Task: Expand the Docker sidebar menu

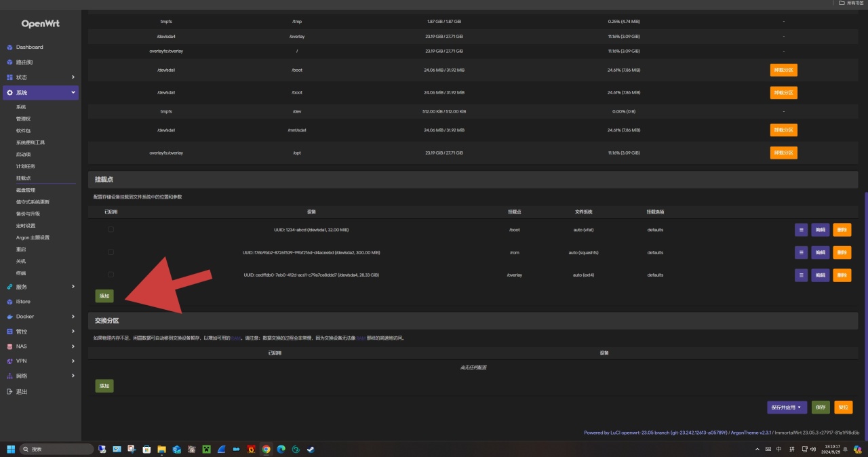Action: [73, 317]
